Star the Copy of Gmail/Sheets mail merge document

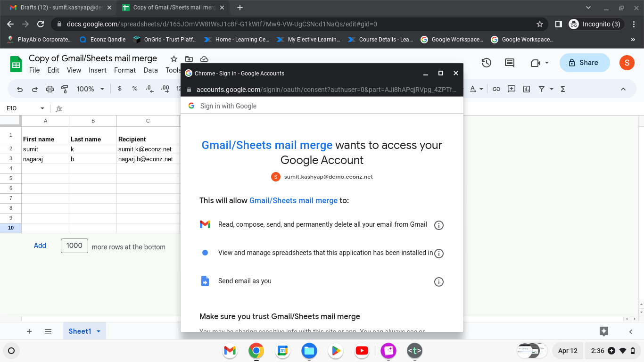point(174,59)
